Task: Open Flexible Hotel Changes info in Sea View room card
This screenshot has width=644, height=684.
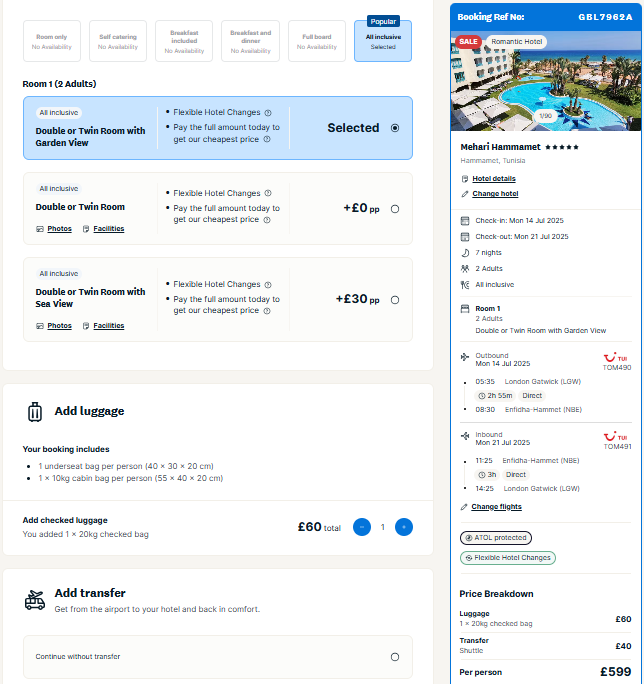Action: click(268, 284)
